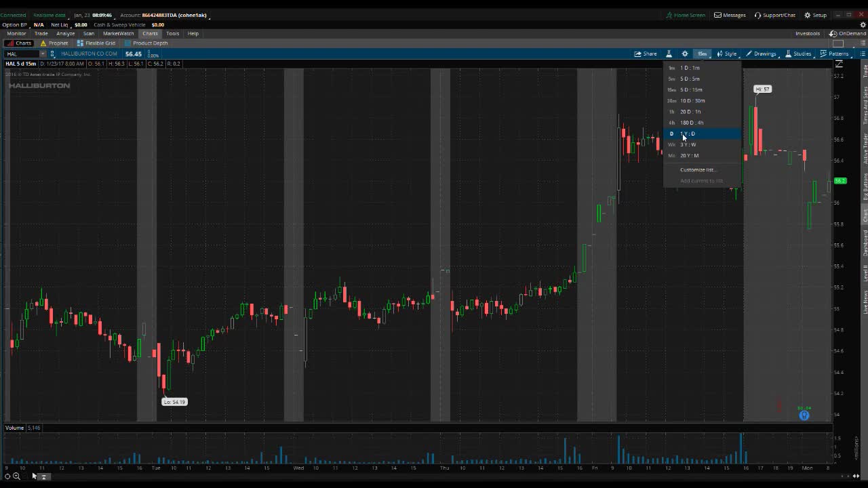868x488 pixels.
Task: Open the Active Trader side tab
Action: click(x=865, y=148)
